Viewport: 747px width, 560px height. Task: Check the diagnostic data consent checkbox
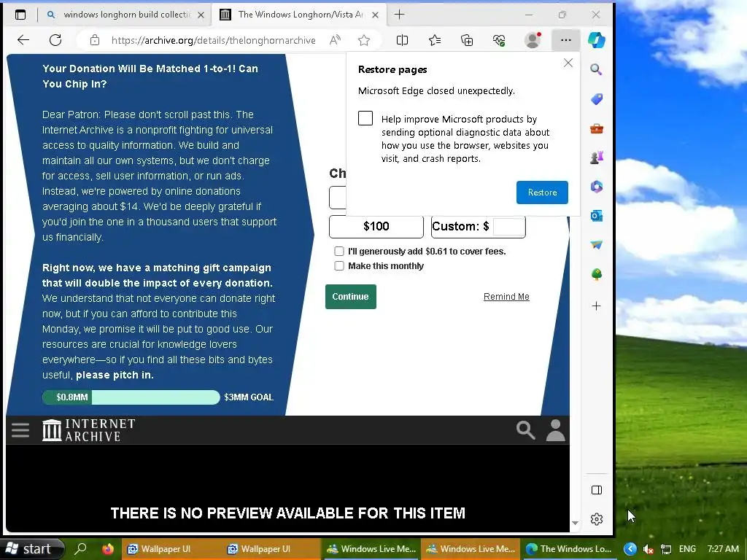[x=365, y=118]
